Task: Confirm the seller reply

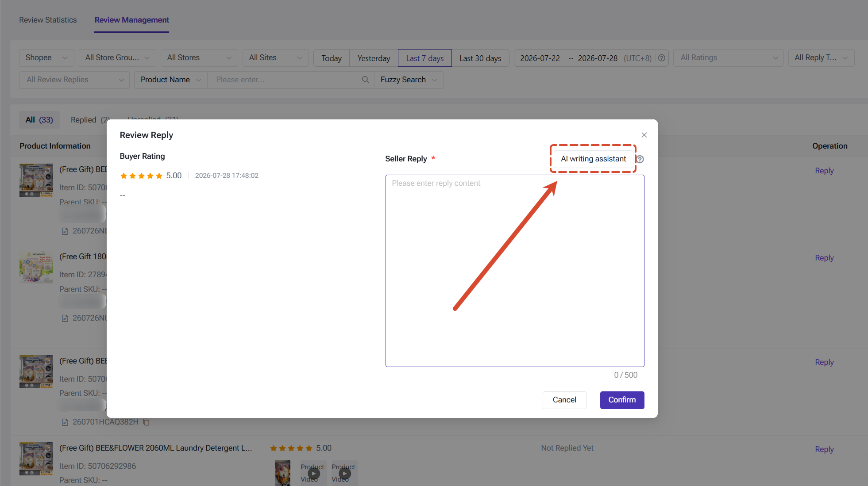Action: [622, 400]
